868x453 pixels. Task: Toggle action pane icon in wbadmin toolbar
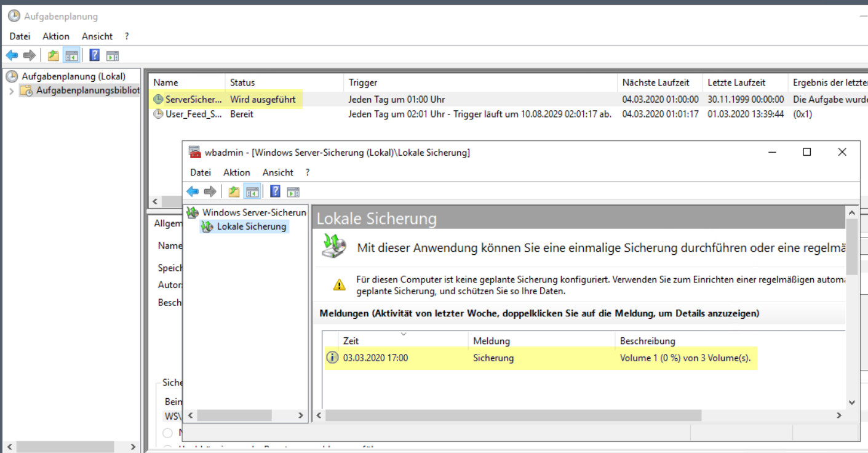point(293,192)
